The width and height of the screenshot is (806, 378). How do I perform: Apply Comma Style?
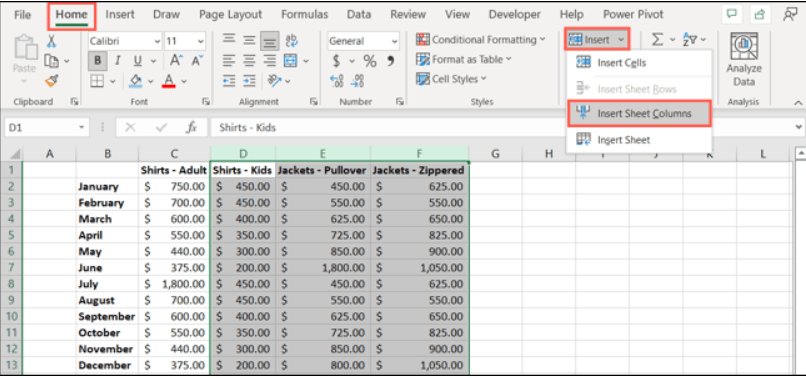(x=391, y=61)
